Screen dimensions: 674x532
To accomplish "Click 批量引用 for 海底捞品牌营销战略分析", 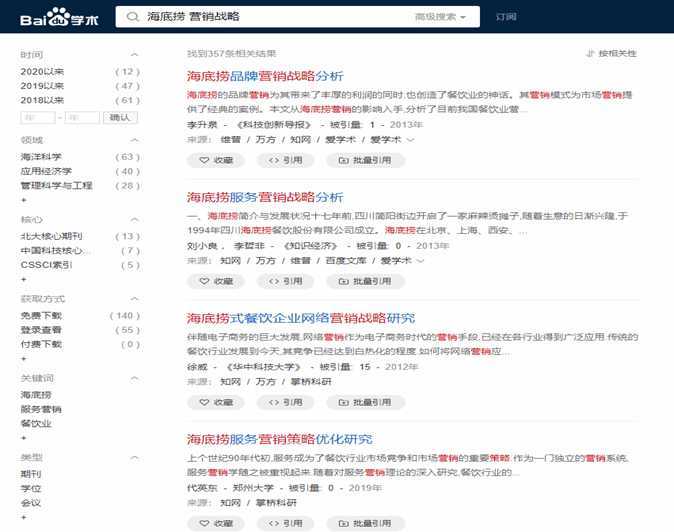I will point(365,160).
